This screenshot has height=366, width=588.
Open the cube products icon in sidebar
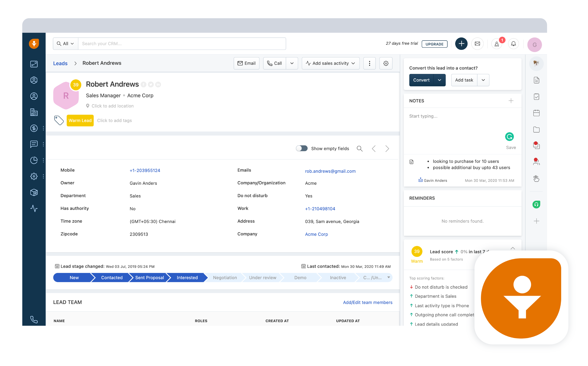click(x=34, y=192)
